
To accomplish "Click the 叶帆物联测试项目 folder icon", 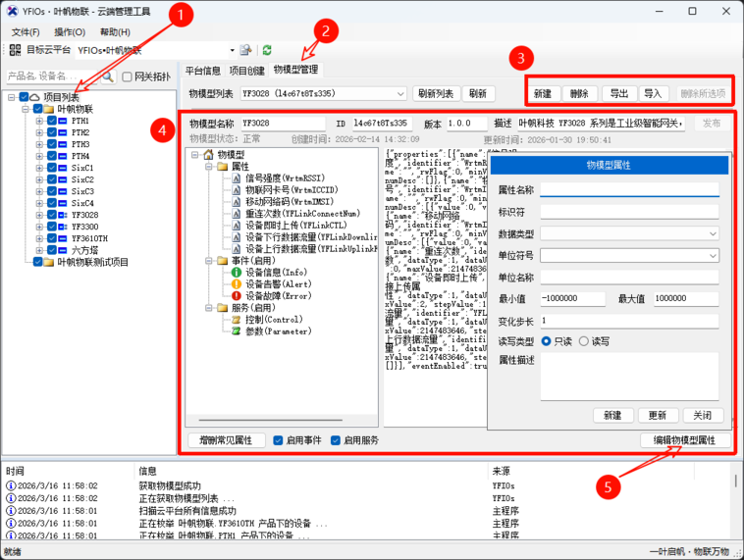I will tap(49, 262).
